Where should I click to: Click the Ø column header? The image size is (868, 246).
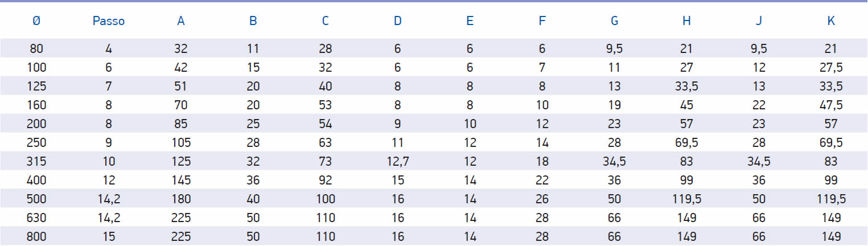pyautogui.click(x=36, y=21)
